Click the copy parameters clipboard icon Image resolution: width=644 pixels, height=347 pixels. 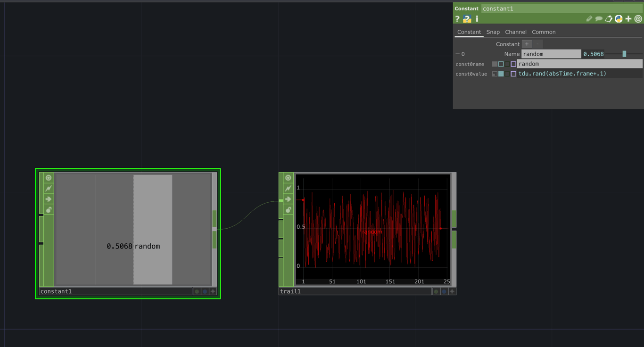pyautogui.click(x=609, y=19)
